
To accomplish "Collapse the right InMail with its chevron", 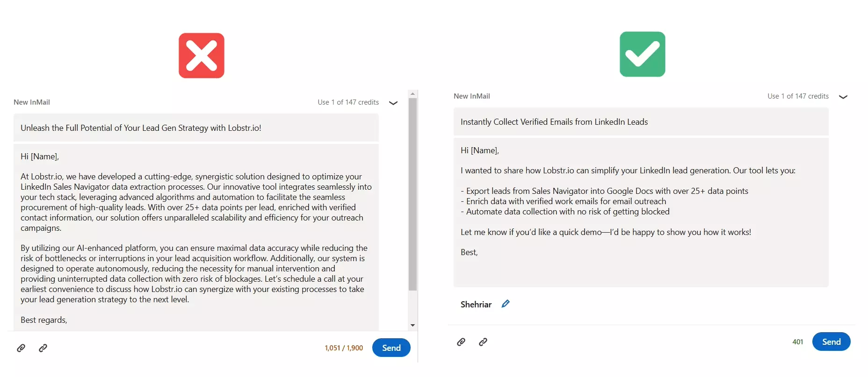I will click(x=844, y=97).
